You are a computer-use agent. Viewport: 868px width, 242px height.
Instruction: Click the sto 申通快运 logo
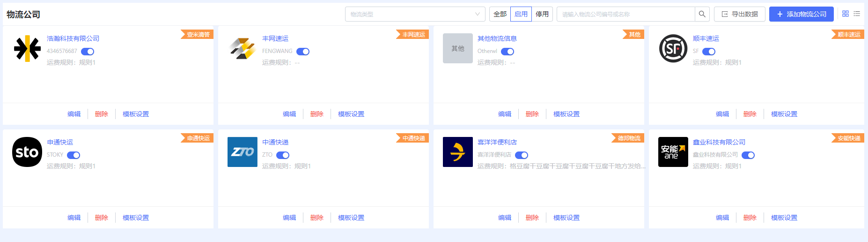27,152
